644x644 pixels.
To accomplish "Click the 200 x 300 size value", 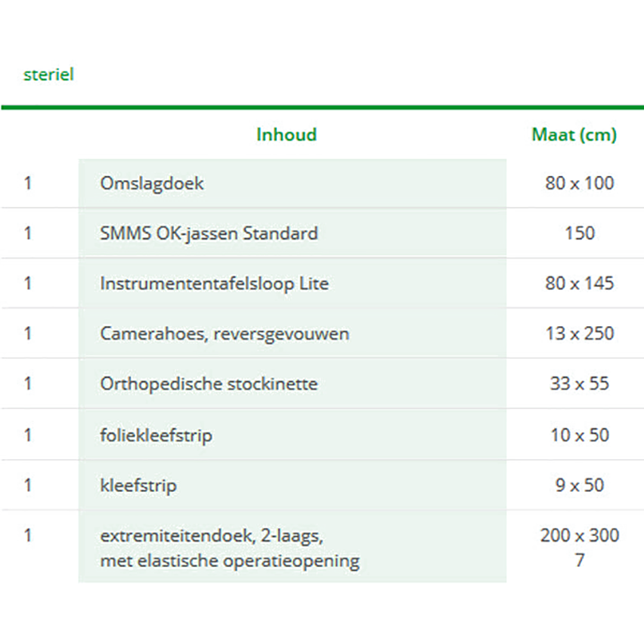I will point(580,535).
